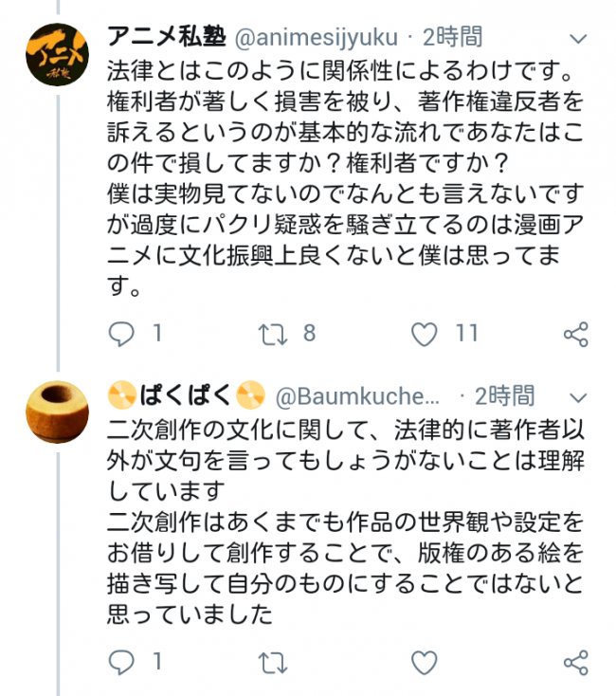Open the アニメ私塾 display name
The height and width of the screenshot is (696, 616).
166,38
